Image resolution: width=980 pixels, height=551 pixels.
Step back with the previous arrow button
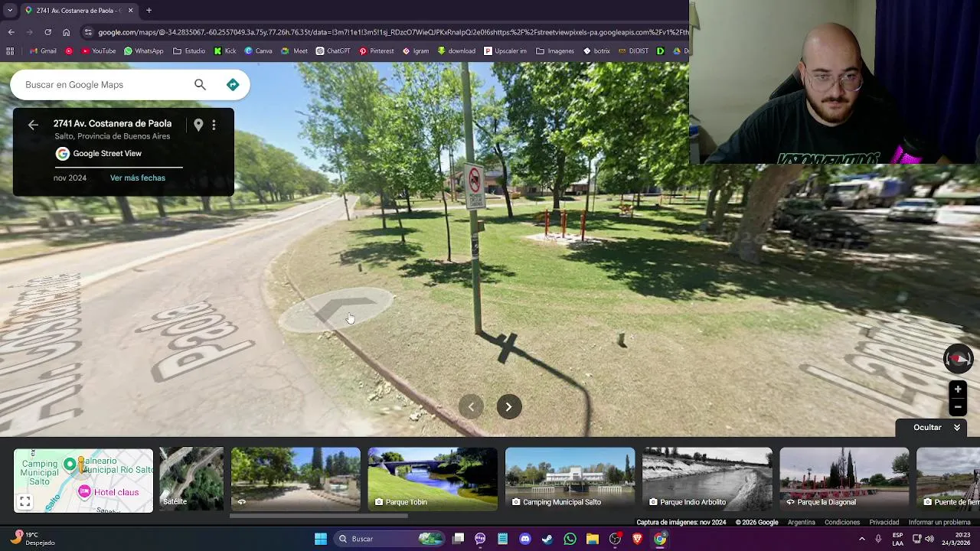(471, 407)
